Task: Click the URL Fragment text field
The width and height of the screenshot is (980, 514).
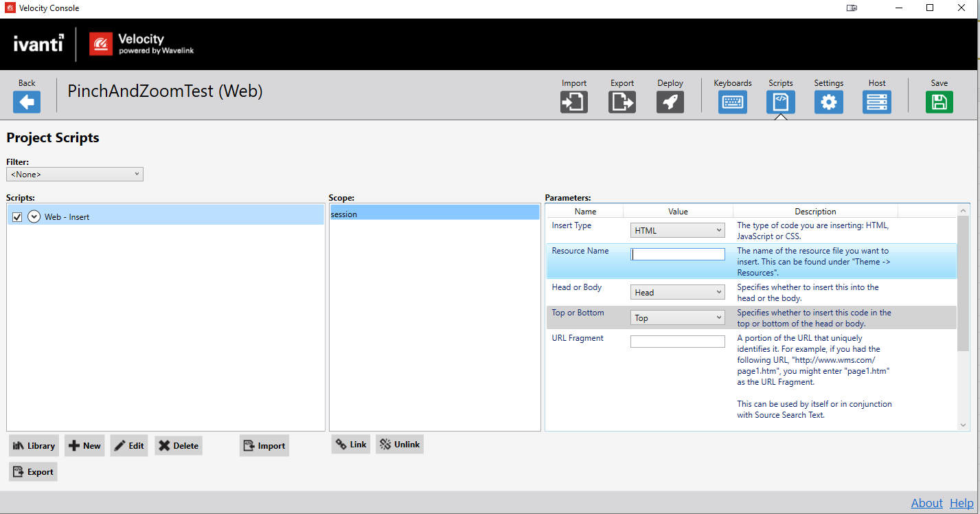Action: tap(677, 342)
